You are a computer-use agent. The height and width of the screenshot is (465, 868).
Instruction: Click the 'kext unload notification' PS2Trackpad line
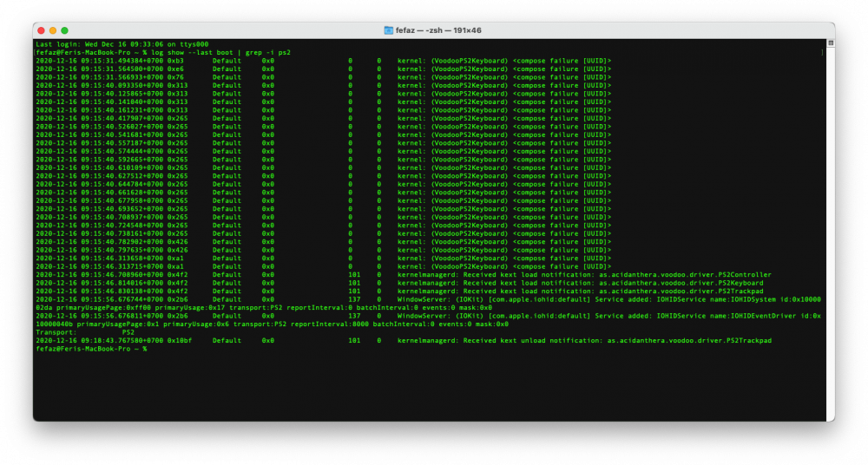404,340
